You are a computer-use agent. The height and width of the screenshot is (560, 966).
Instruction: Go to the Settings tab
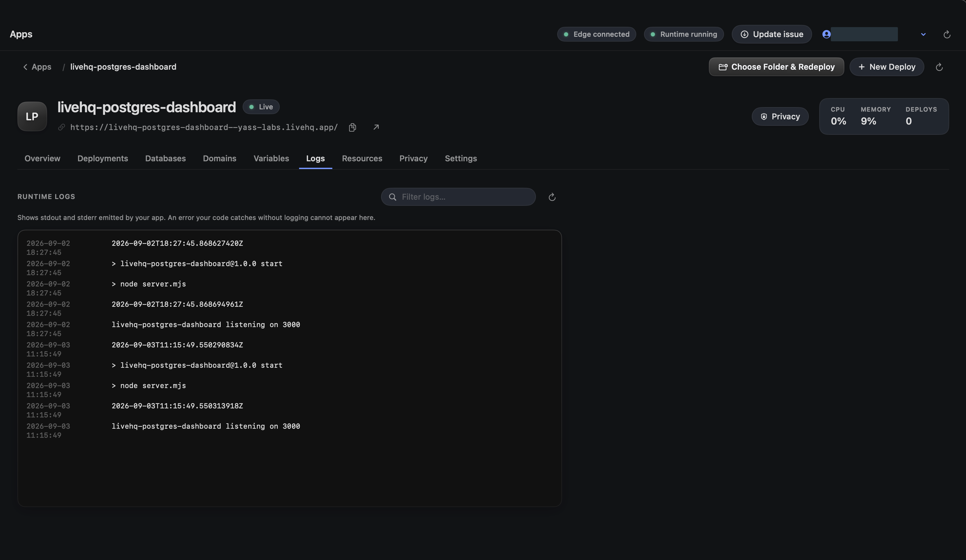[461, 158]
